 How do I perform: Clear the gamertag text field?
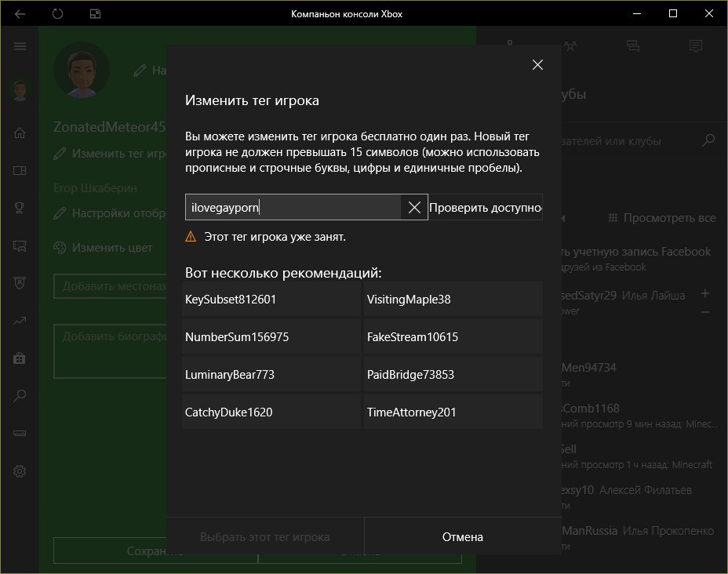414,208
